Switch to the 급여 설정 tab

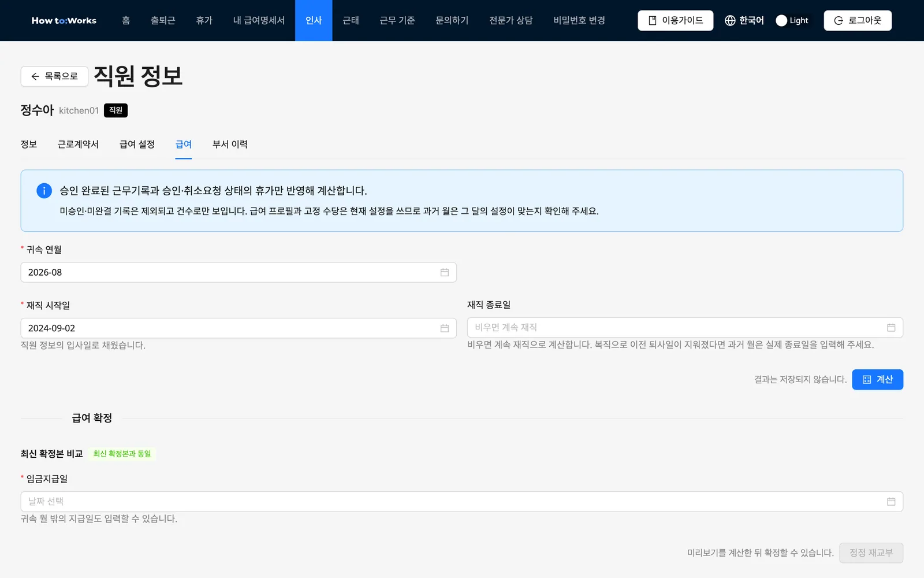click(x=137, y=144)
